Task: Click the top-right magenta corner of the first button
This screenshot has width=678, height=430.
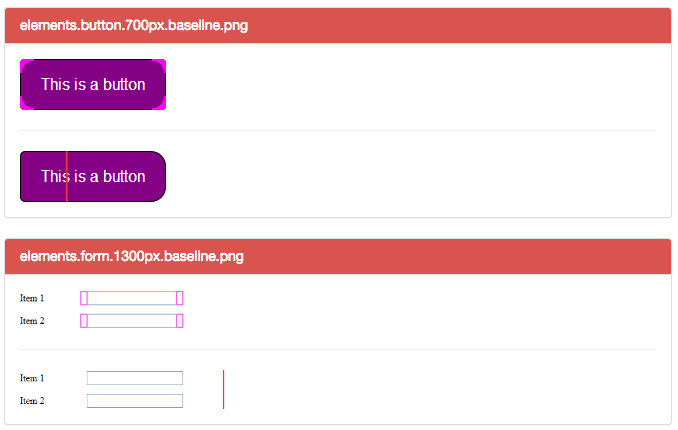Action: [x=159, y=65]
